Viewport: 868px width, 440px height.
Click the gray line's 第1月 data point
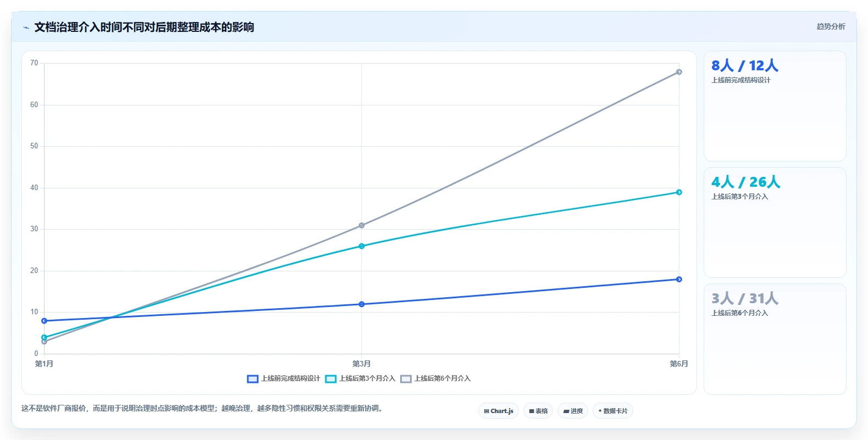click(x=44, y=342)
